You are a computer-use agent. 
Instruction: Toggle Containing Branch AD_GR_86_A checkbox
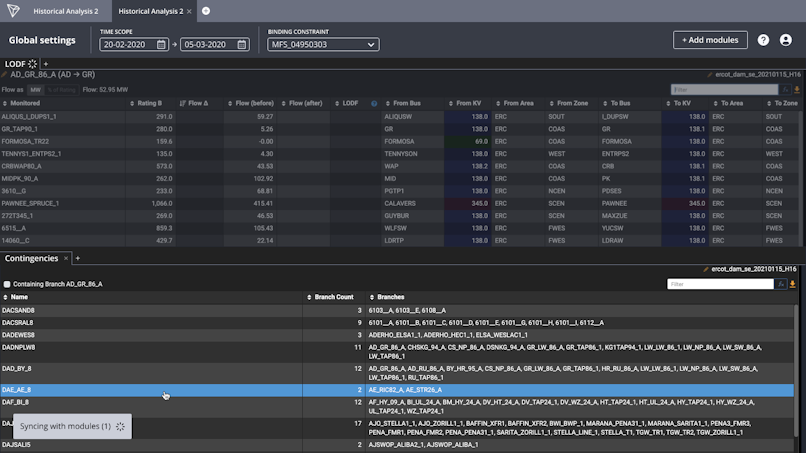7,284
